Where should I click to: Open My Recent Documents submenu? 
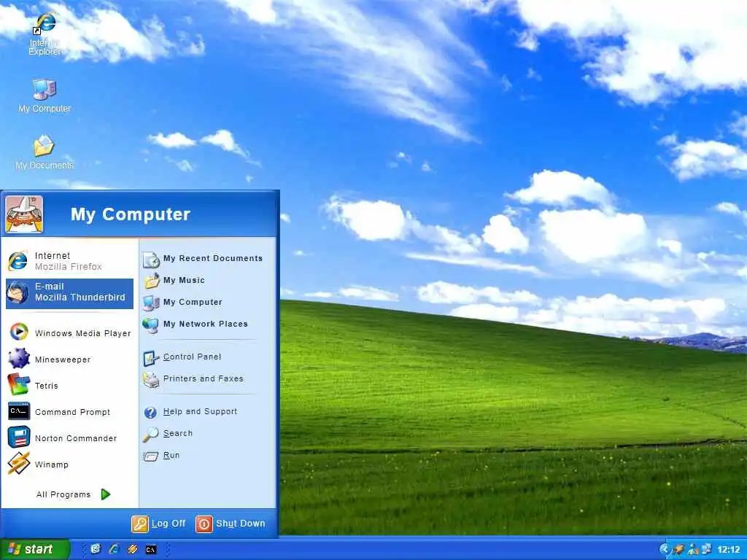click(x=204, y=259)
